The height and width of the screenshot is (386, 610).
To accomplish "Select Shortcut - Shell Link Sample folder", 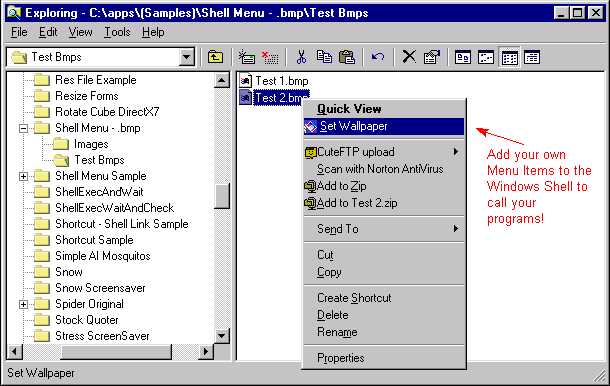I will (122, 224).
